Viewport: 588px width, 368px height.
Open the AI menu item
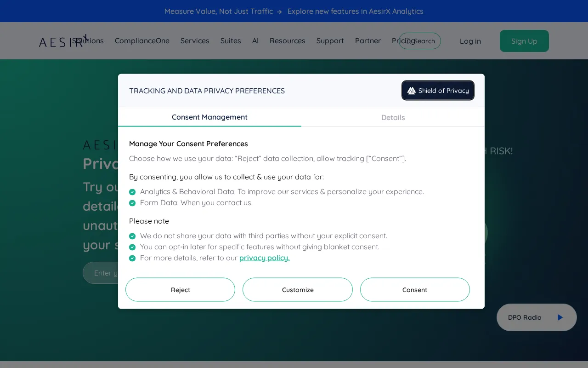pos(255,40)
